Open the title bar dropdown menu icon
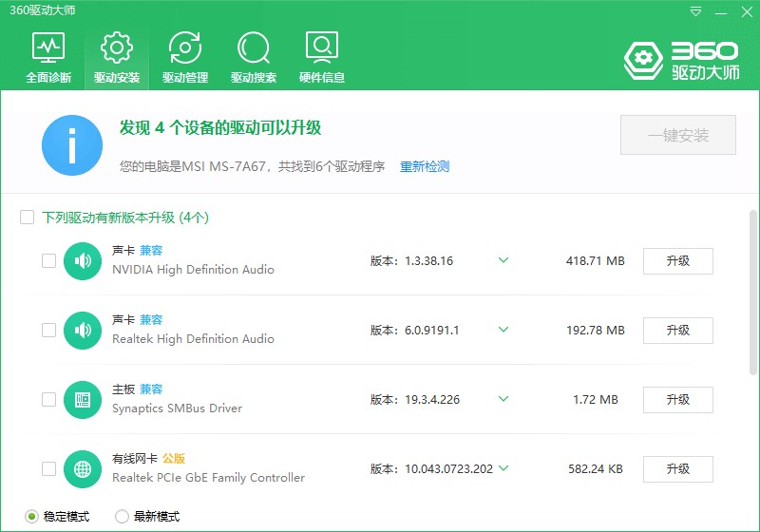Image resolution: width=760 pixels, height=532 pixels. tap(695, 11)
